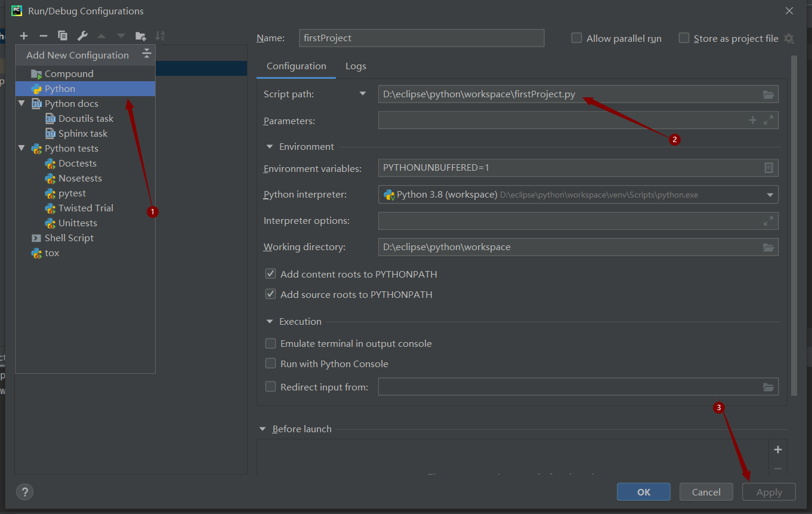
Task: Click the Create New Folder icon
Action: click(141, 36)
